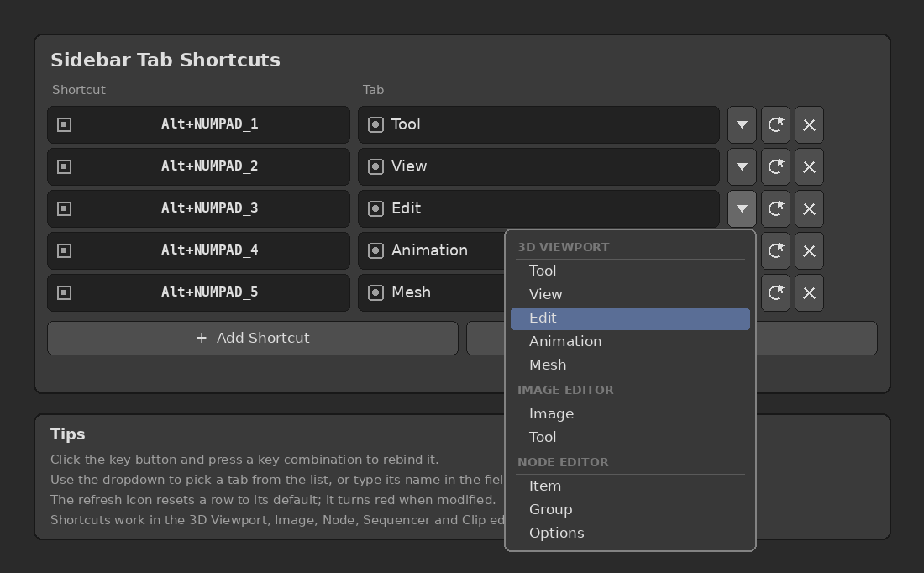This screenshot has height=573, width=924.
Task: Click the tab icon beside Mesh field
Action: click(x=376, y=292)
